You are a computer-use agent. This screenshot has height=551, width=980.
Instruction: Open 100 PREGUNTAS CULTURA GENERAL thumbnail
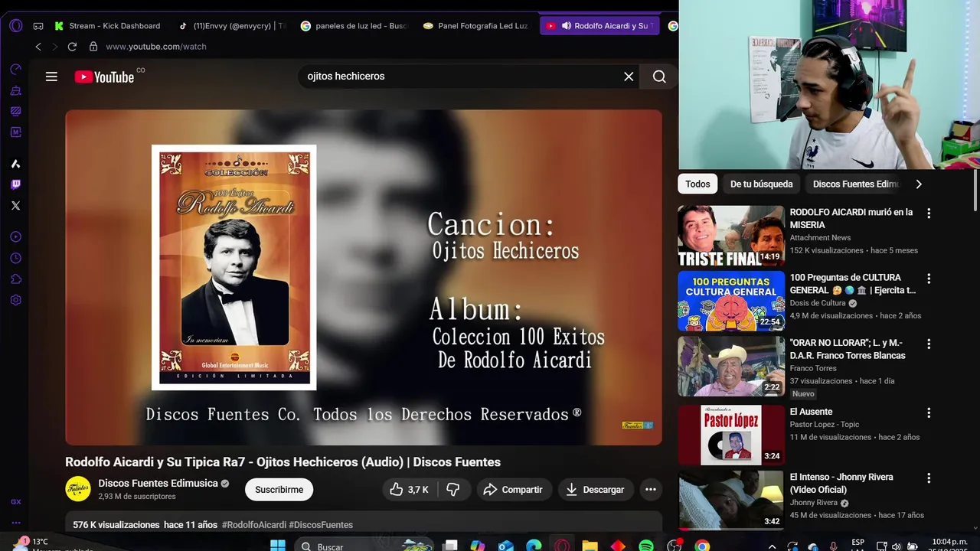(731, 301)
